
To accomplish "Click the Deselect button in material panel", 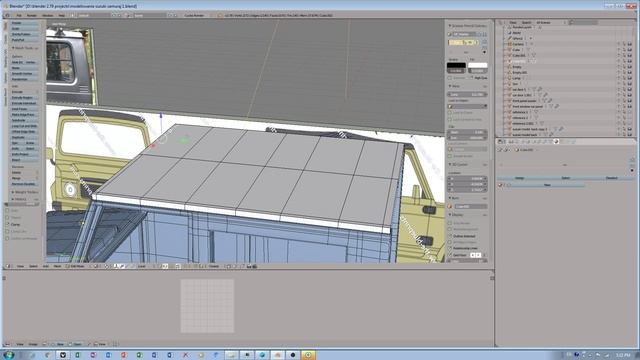I will coord(611,178).
